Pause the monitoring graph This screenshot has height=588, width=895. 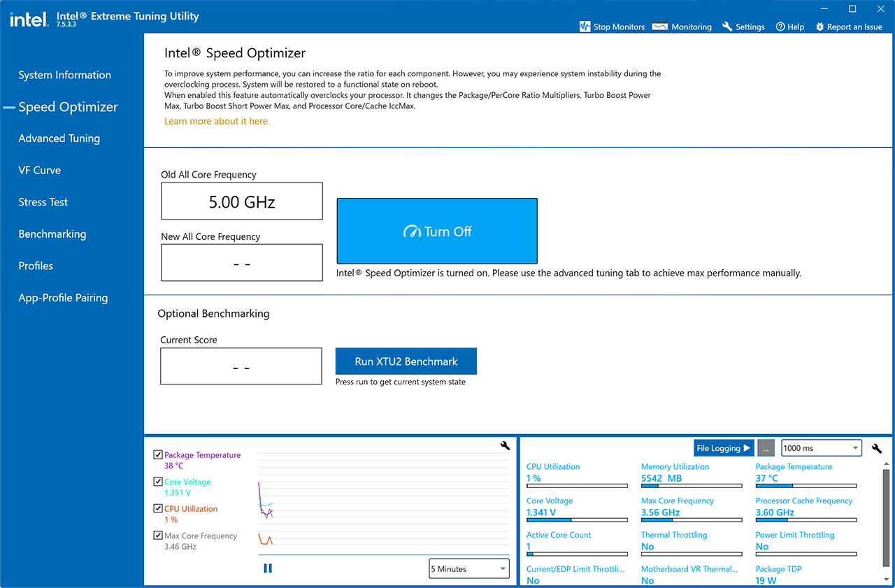pyautogui.click(x=268, y=568)
